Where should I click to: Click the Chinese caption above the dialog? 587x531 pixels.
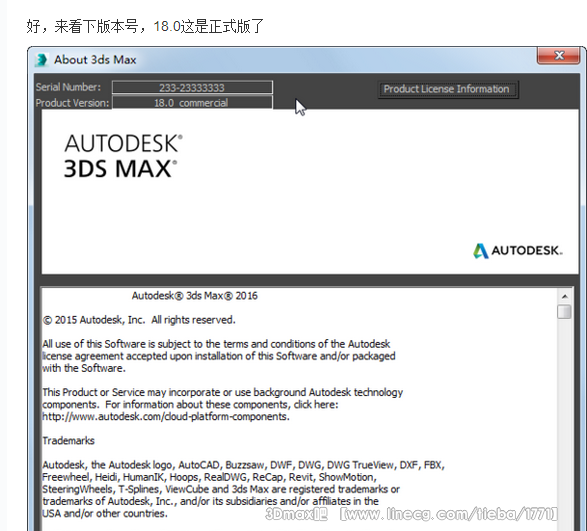coord(145,26)
